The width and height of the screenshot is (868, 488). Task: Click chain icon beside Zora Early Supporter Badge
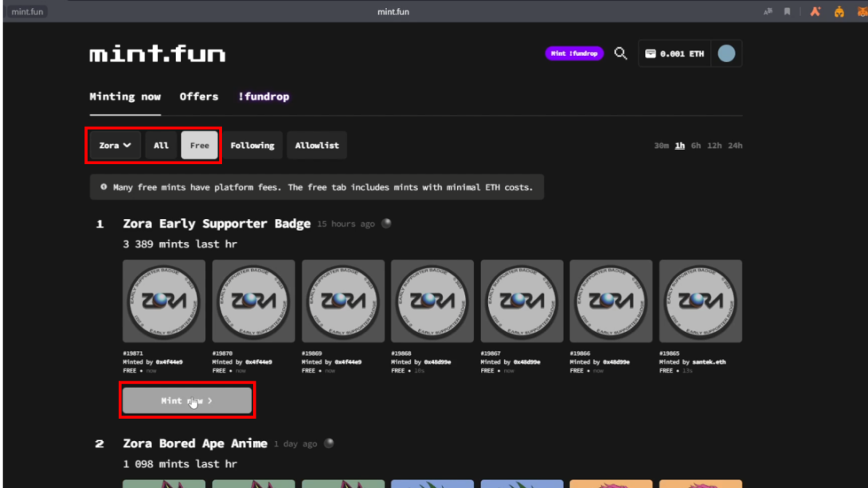[x=386, y=224]
